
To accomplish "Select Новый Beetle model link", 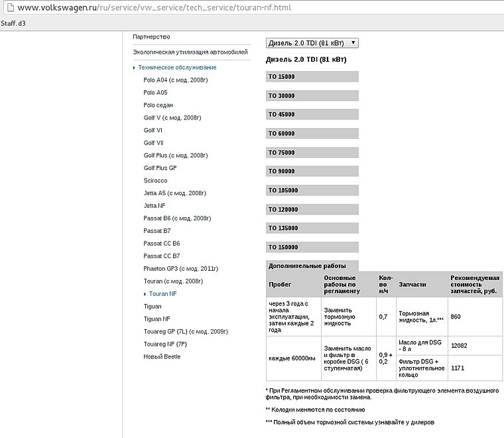I will (162, 356).
